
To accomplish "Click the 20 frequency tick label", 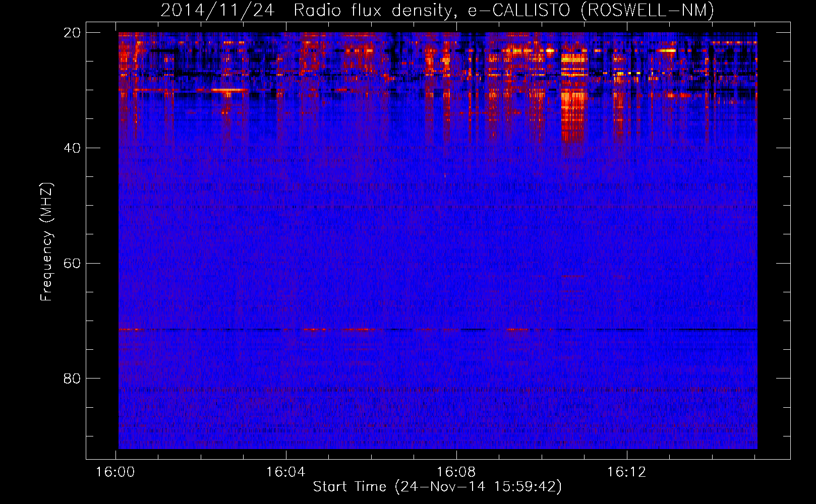I will (x=72, y=33).
